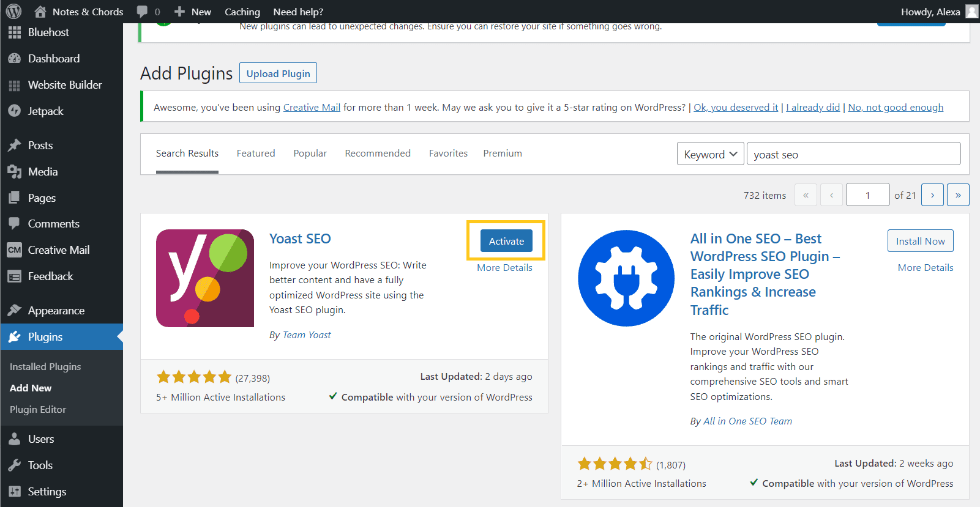Screen dimensions: 980x507
Task: Click the plus New icon in admin bar
Action: point(179,12)
